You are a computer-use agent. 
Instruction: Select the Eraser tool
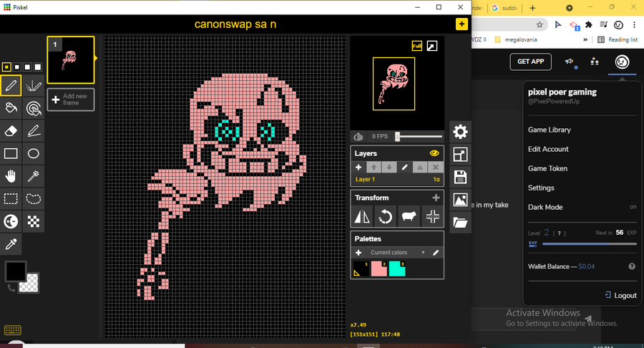pyautogui.click(x=11, y=130)
